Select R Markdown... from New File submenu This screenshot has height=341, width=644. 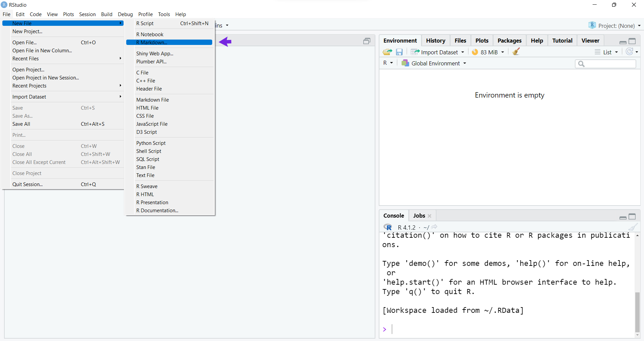coord(169,43)
